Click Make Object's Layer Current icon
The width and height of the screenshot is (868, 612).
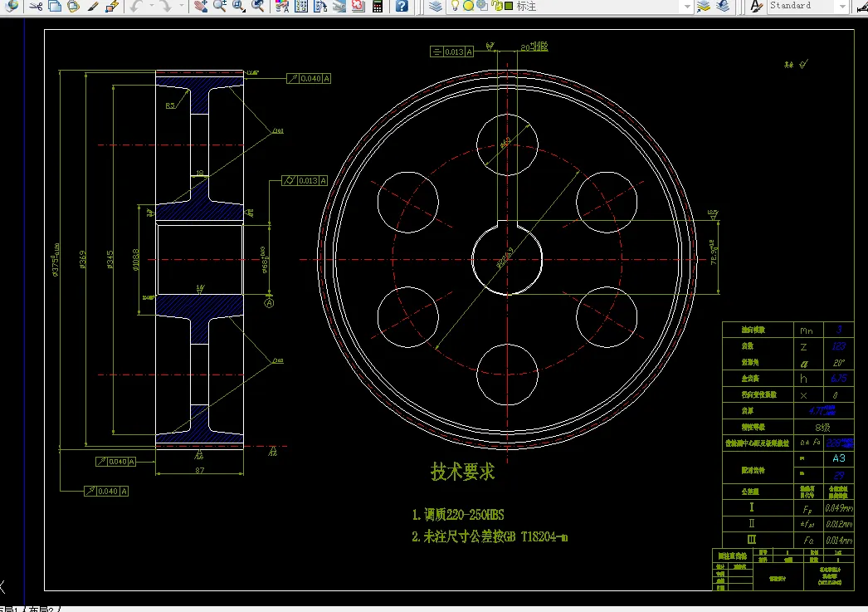point(704,6)
